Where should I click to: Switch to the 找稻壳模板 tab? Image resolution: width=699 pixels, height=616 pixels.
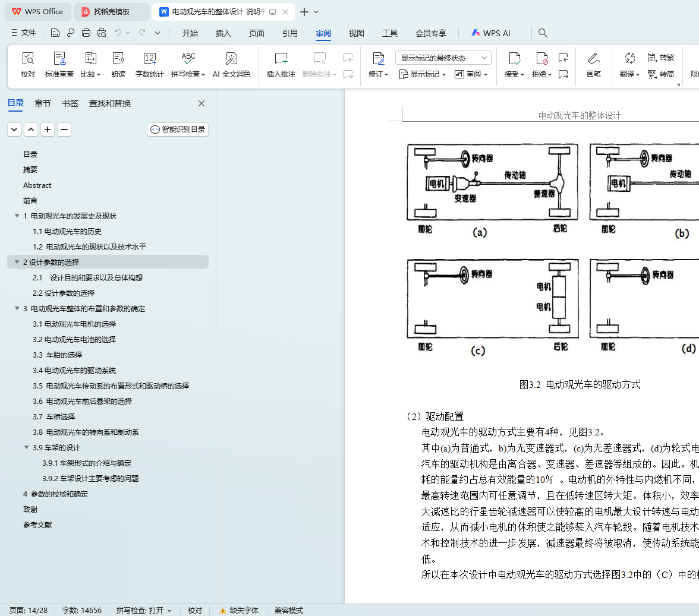pyautogui.click(x=112, y=12)
